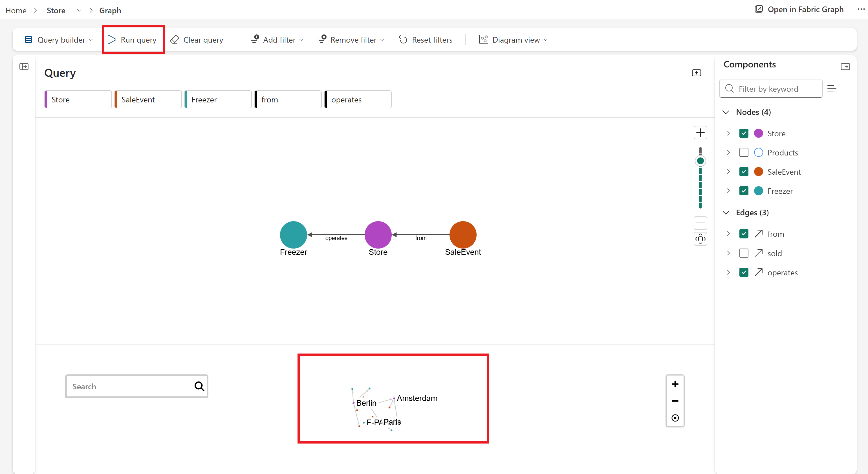Image resolution: width=868 pixels, height=474 pixels.
Task: Click the Store node in diagram
Action: pyautogui.click(x=378, y=235)
